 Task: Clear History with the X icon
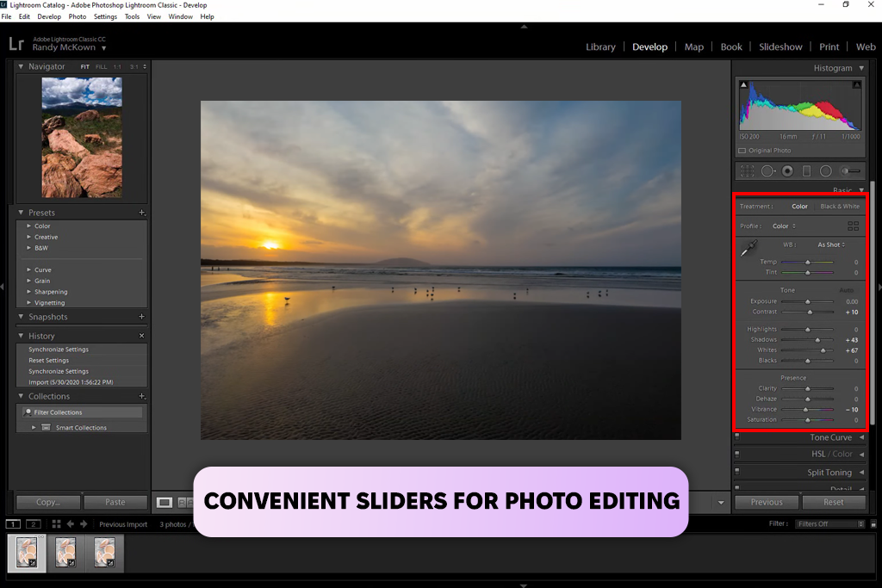click(142, 336)
